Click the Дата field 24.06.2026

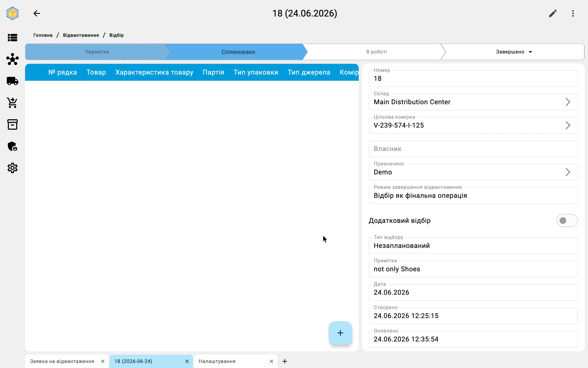[x=473, y=292]
